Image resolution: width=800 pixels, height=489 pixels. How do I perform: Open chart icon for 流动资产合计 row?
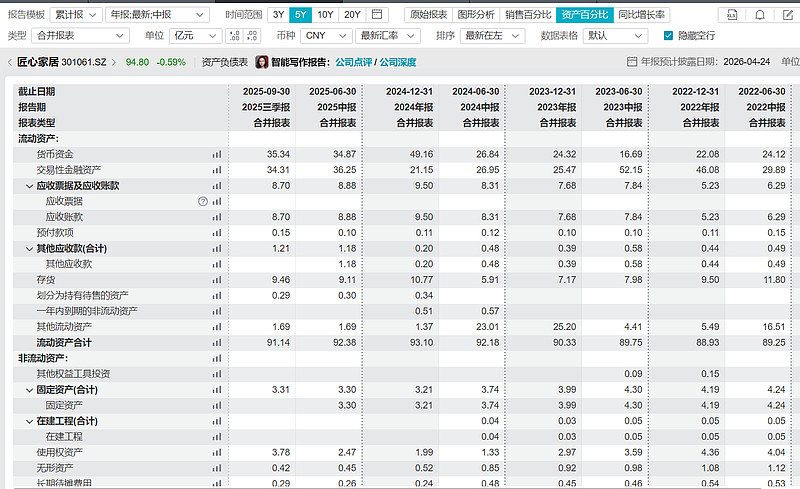pyautogui.click(x=216, y=342)
